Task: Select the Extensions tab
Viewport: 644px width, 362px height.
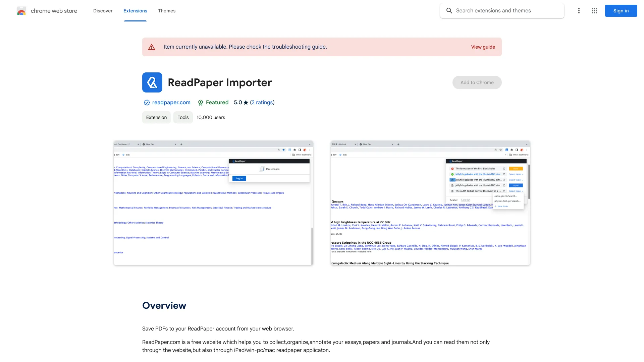Action: tap(135, 11)
